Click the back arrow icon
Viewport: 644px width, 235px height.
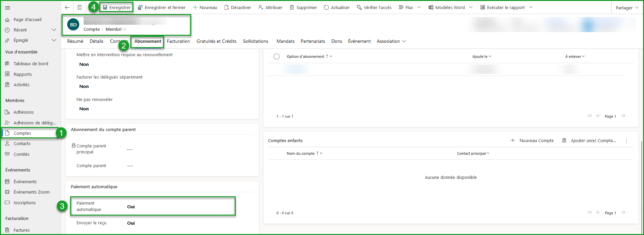[x=67, y=7]
